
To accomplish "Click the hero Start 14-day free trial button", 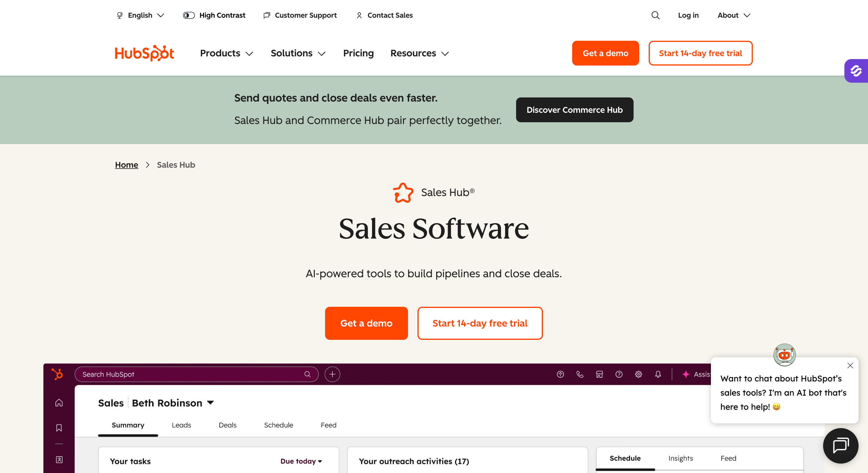I will (x=480, y=323).
